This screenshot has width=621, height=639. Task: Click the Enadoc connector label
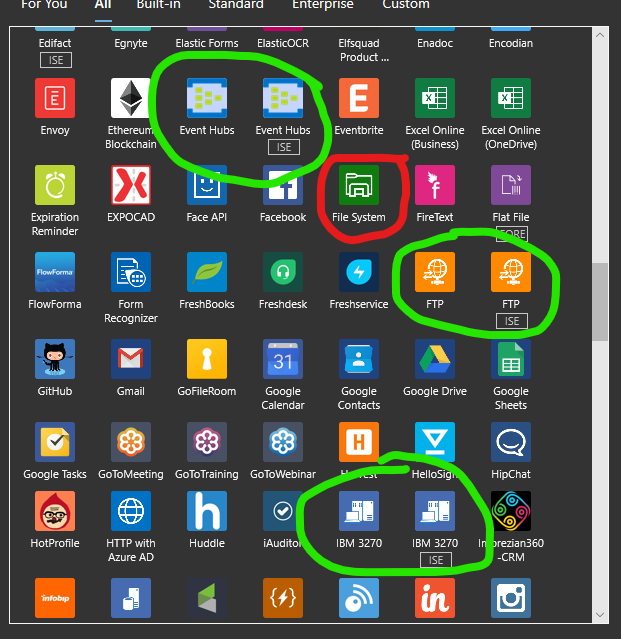coord(435,43)
